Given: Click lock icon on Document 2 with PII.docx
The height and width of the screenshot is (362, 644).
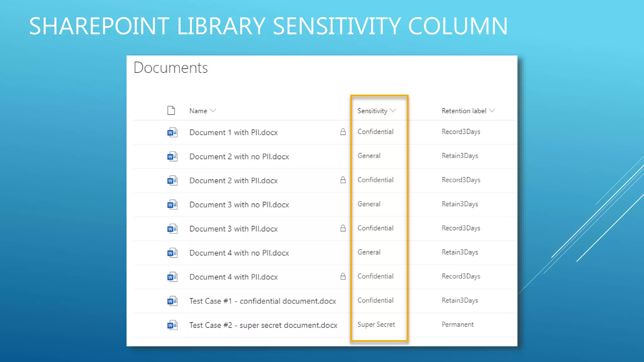Looking at the screenshot, I should [343, 180].
